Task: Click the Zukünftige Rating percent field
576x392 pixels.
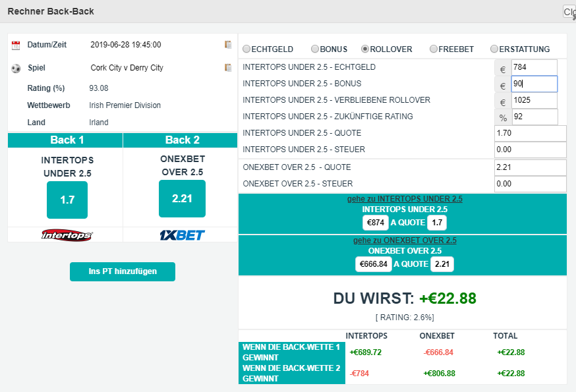Action: coord(535,117)
